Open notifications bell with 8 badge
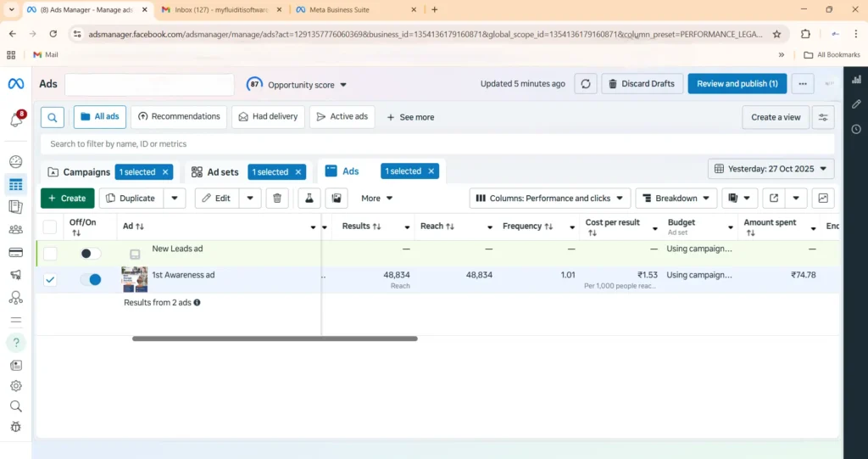 coord(16,119)
